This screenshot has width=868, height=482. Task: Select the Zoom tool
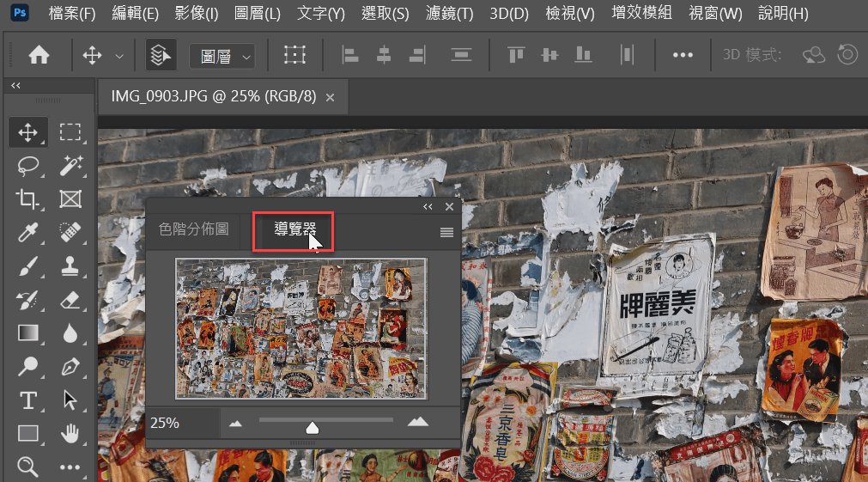pyautogui.click(x=27, y=467)
